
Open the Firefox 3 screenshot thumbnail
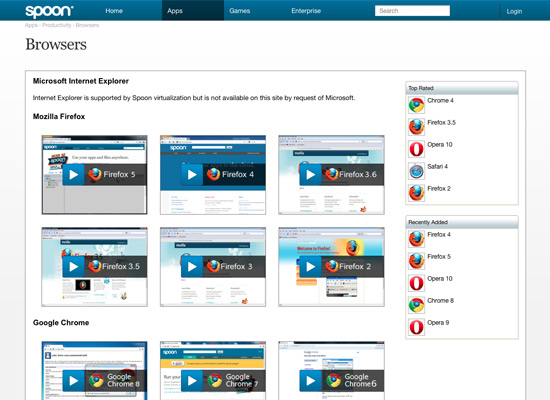pyautogui.click(x=213, y=267)
